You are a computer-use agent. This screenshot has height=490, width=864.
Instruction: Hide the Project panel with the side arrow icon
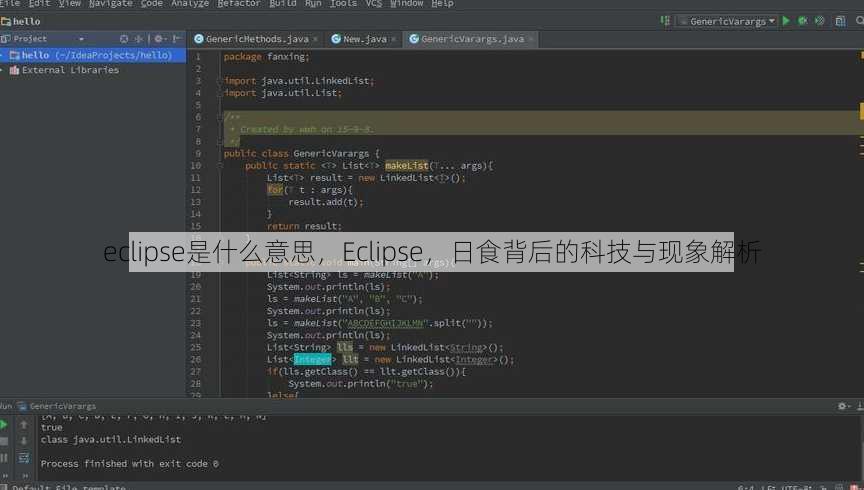pos(176,39)
